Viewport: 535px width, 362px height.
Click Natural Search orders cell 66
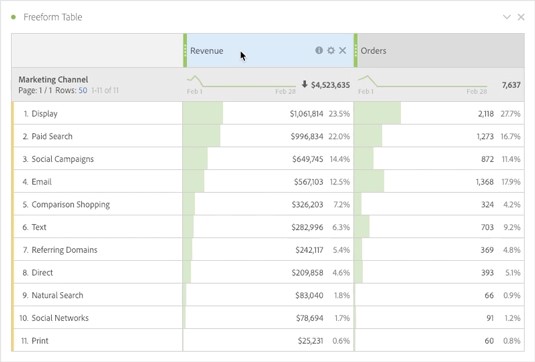489,295
